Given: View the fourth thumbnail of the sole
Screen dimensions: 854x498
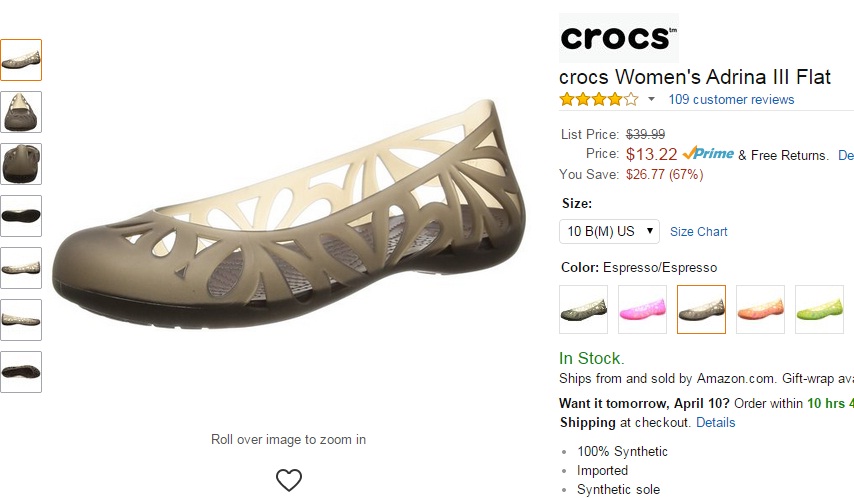Looking at the screenshot, I should tap(21, 216).
